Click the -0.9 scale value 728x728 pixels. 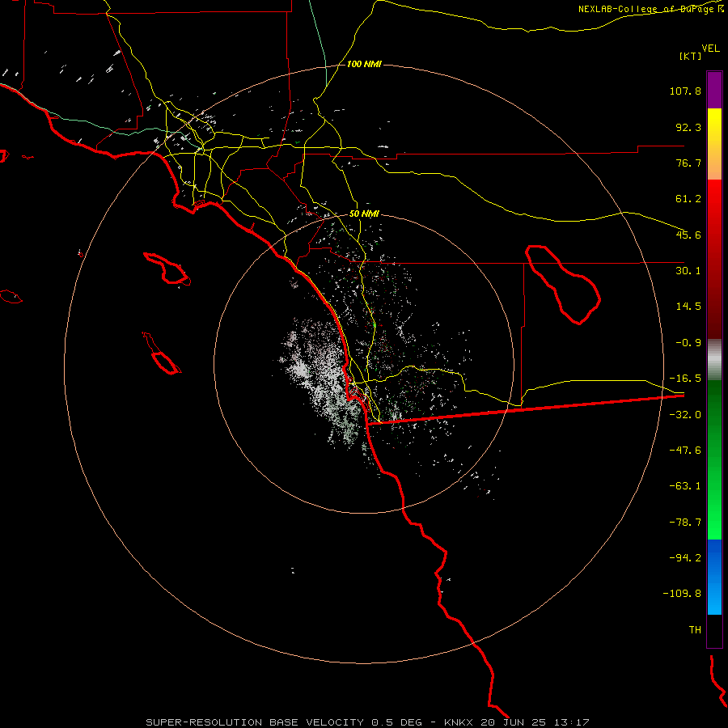point(688,343)
